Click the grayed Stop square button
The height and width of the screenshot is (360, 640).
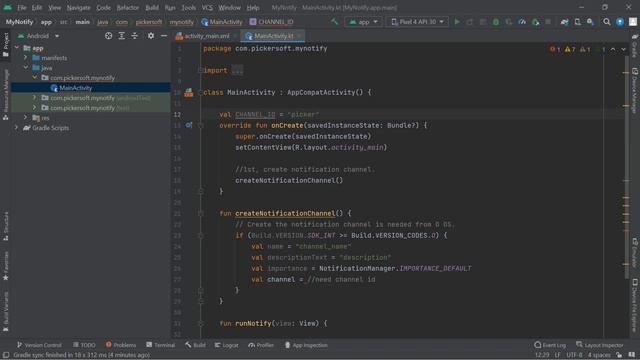tap(548, 22)
